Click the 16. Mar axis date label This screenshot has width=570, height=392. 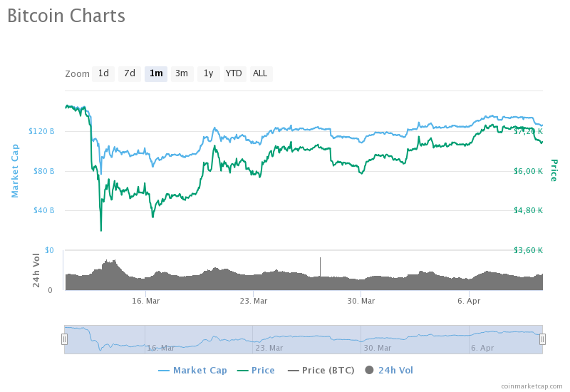tap(146, 301)
